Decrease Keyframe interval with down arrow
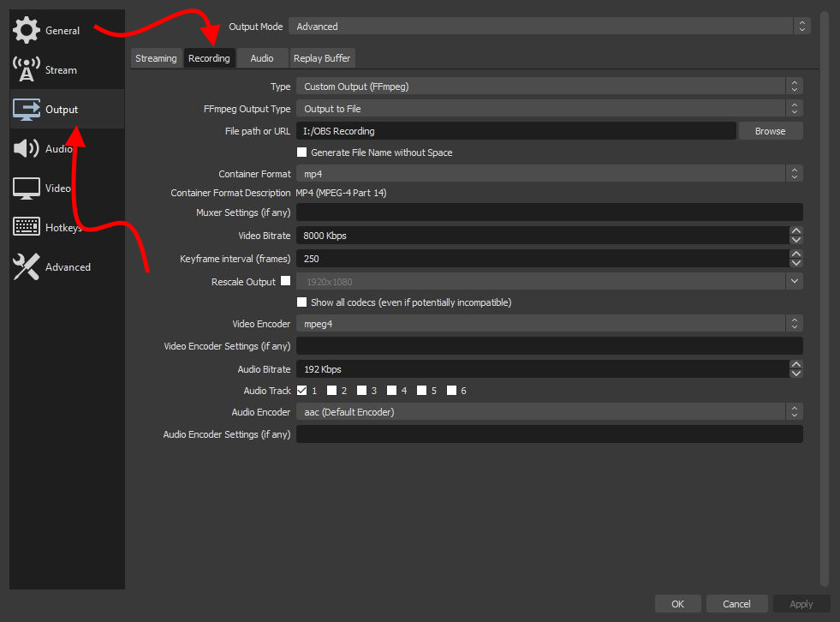 (x=796, y=263)
